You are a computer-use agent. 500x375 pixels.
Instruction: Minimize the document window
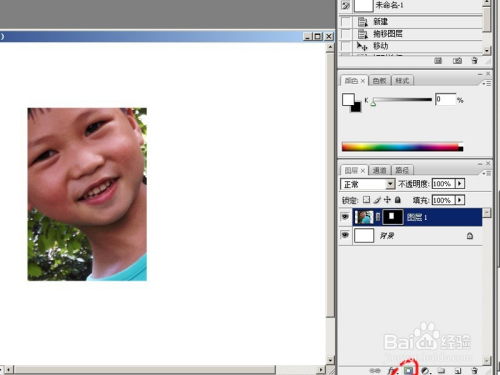click(308, 36)
